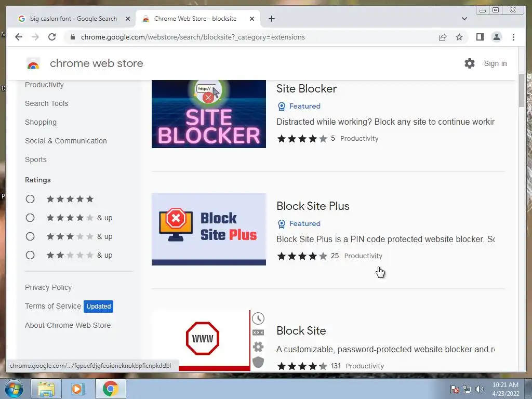532x399 pixels.
Task: Open Windows Explorer from the taskbar
Action: click(46, 389)
